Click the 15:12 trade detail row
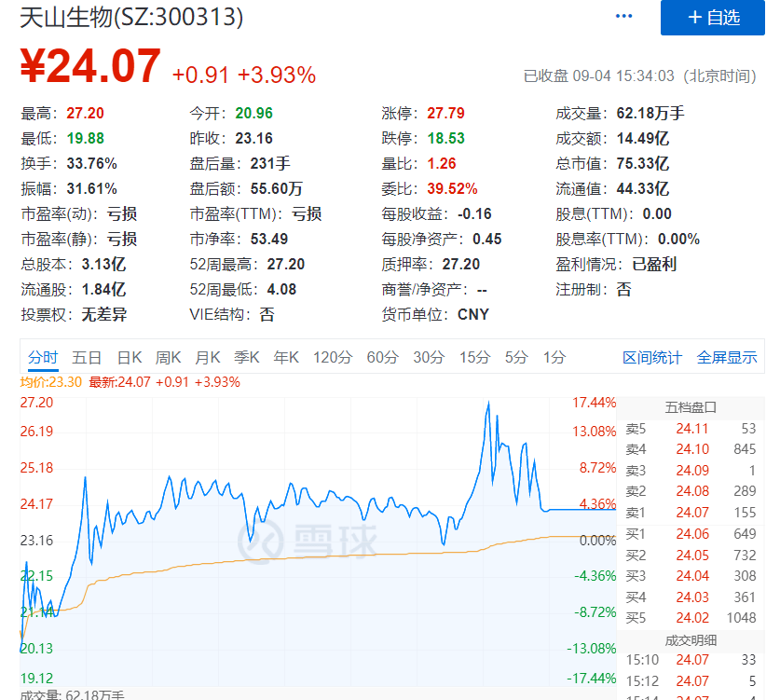Viewport: 780px width, 700px height. [691, 680]
